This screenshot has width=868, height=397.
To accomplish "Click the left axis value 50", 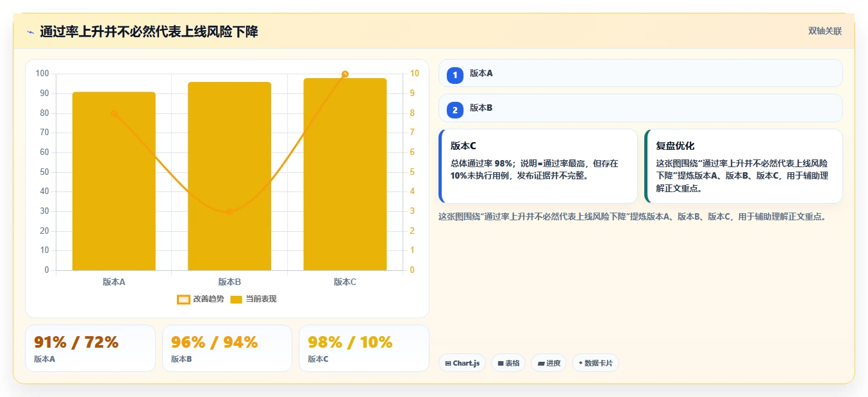I will [x=45, y=172].
